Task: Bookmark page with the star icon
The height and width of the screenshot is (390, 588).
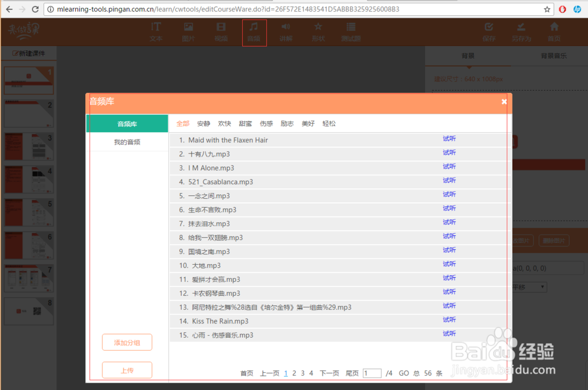Action: point(547,9)
